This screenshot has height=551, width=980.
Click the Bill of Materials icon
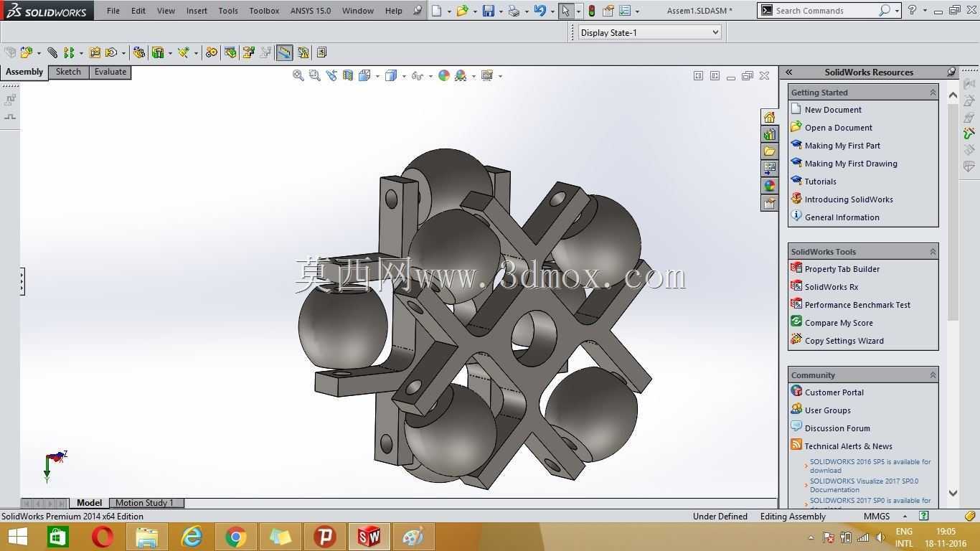[x=230, y=52]
